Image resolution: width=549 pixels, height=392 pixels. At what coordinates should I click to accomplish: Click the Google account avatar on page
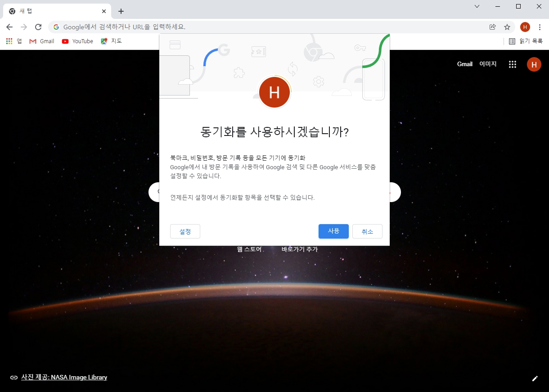click(x=534, y=64)
